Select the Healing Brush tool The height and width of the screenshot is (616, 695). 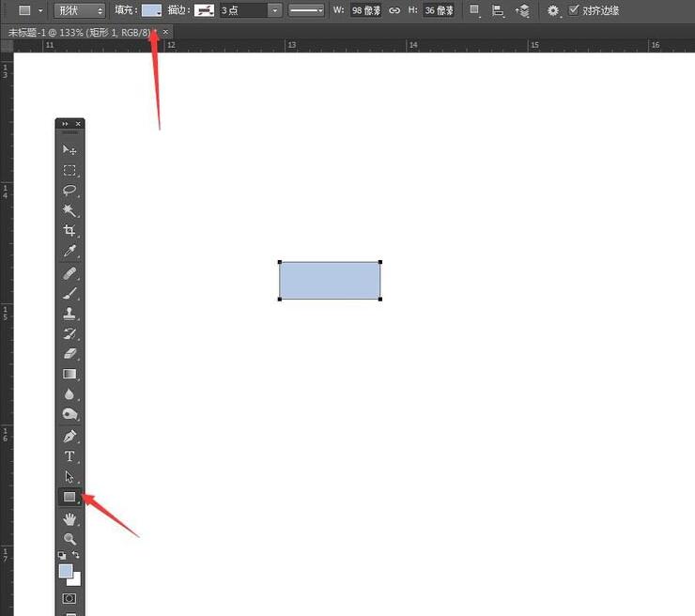(69, 273)
